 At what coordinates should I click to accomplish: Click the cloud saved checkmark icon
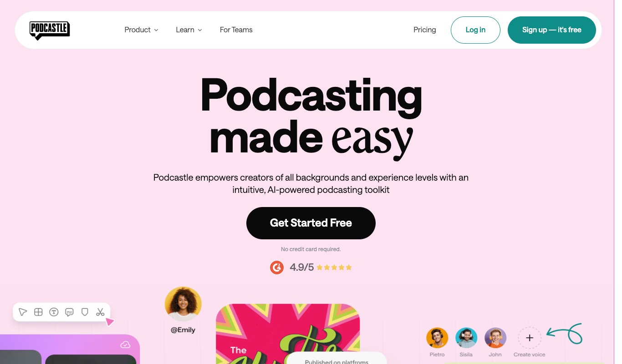125,345
